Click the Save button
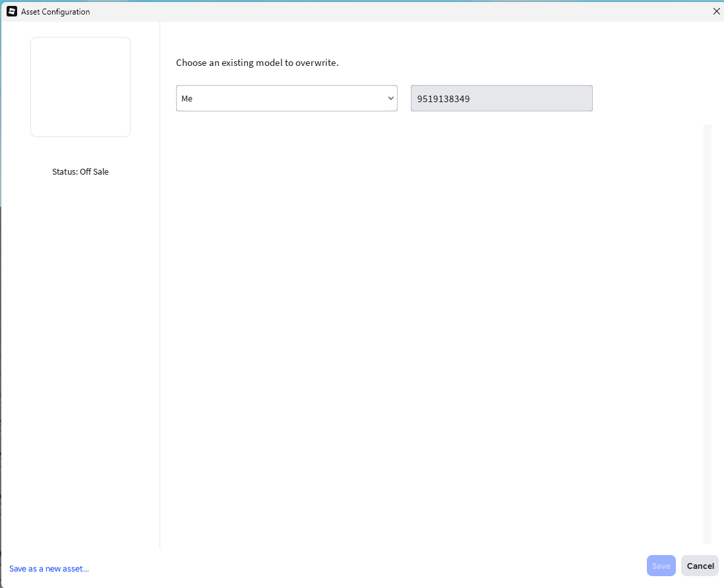The height and width of the screenshot is (588, 724). coord(661,566)
